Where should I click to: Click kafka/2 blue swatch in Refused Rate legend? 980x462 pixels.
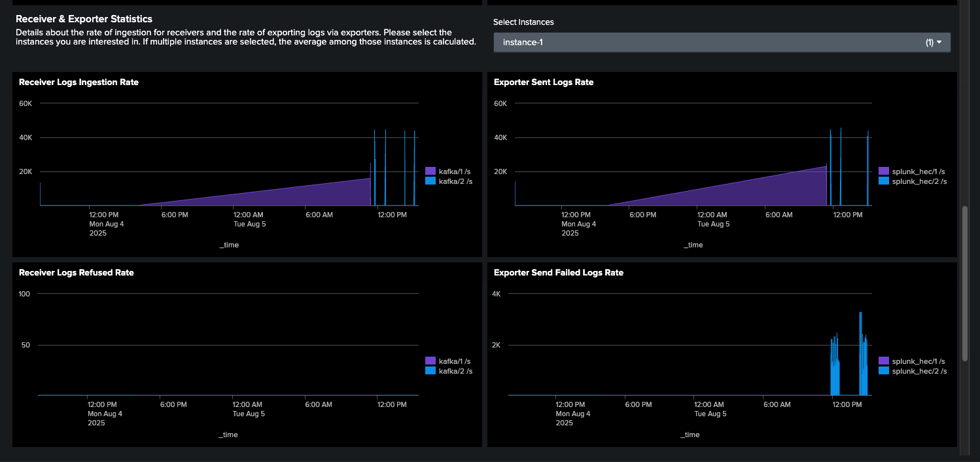(430, 370)
